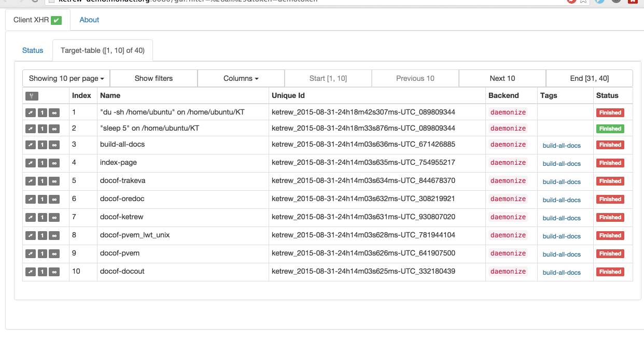Click the wrench icon in table header
This screenshot has width=644, height=354.
[x=31, y=96]
